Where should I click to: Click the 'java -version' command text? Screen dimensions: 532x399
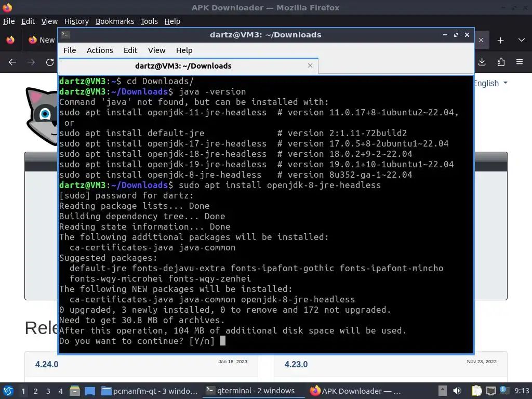[212, 92]
